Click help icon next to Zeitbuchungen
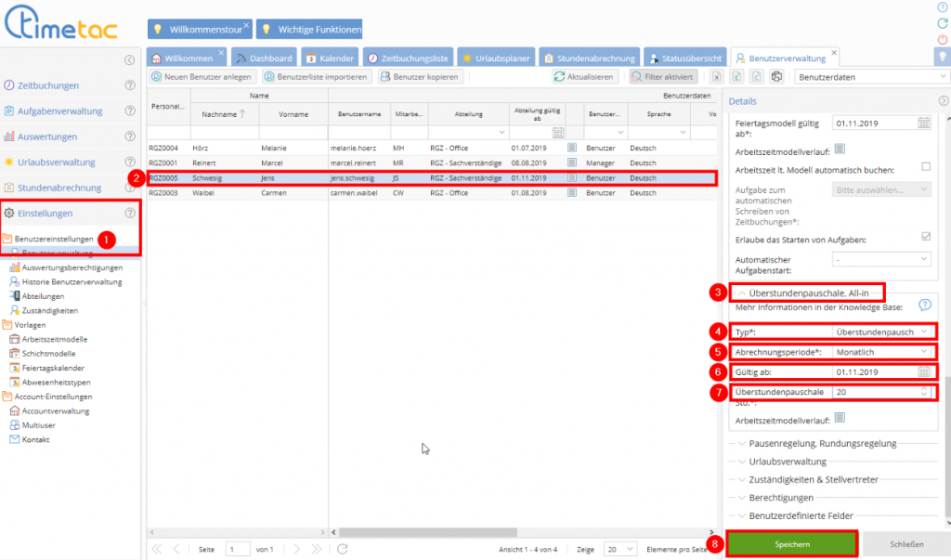This screenshot has width=951, height=560. (130, 85)
